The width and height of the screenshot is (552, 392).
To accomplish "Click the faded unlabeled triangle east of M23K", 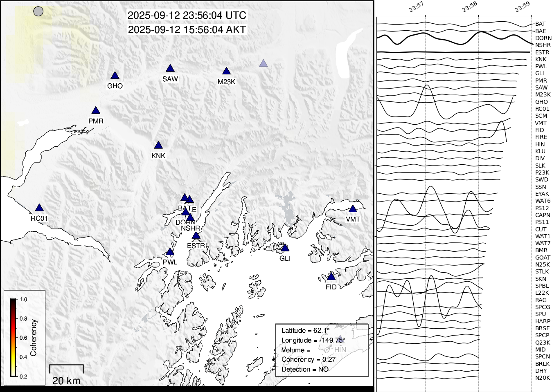I will [x=264, y=63].
